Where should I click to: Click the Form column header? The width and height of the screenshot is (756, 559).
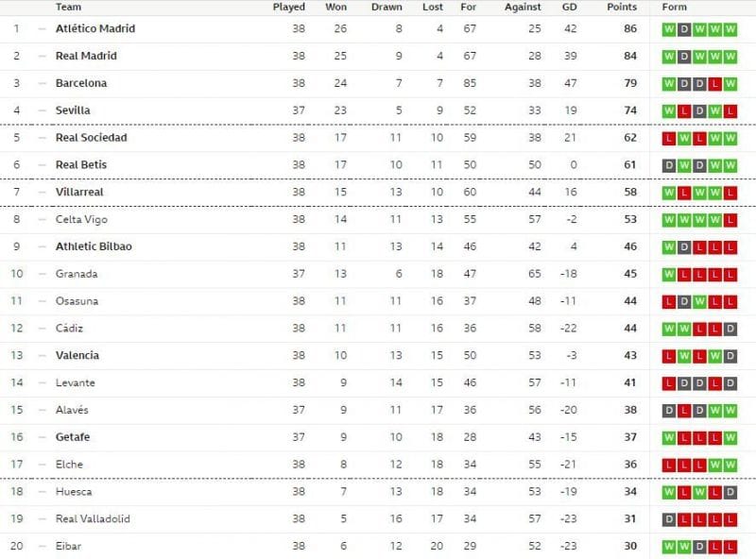[x=675, y=7]
